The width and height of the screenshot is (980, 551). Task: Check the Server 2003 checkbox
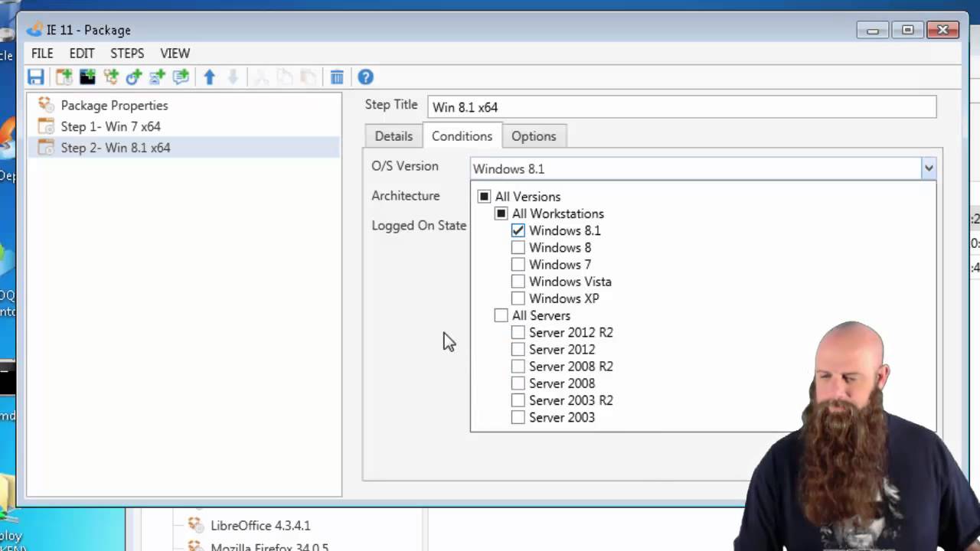coord(518,417)
